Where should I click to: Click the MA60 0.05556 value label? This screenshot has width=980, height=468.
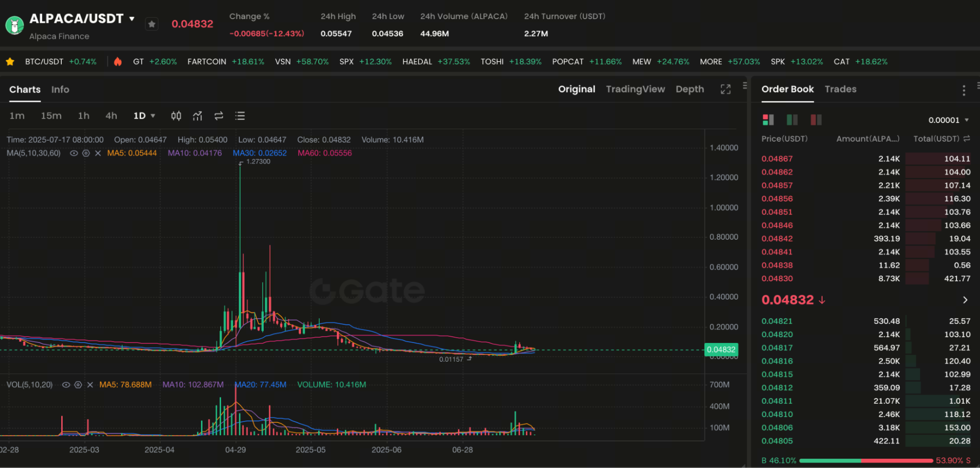(325, 153)
